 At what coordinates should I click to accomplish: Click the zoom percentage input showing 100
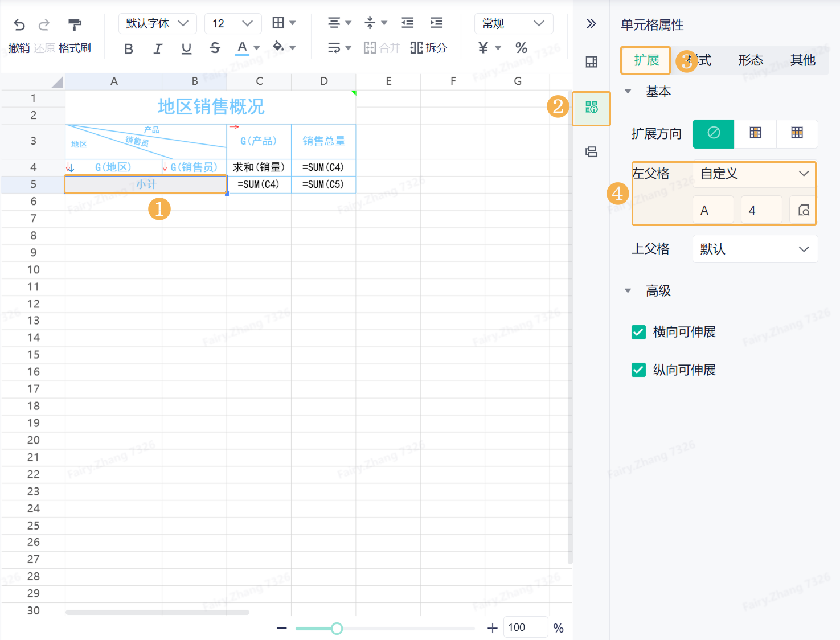(x=526, y=627)
